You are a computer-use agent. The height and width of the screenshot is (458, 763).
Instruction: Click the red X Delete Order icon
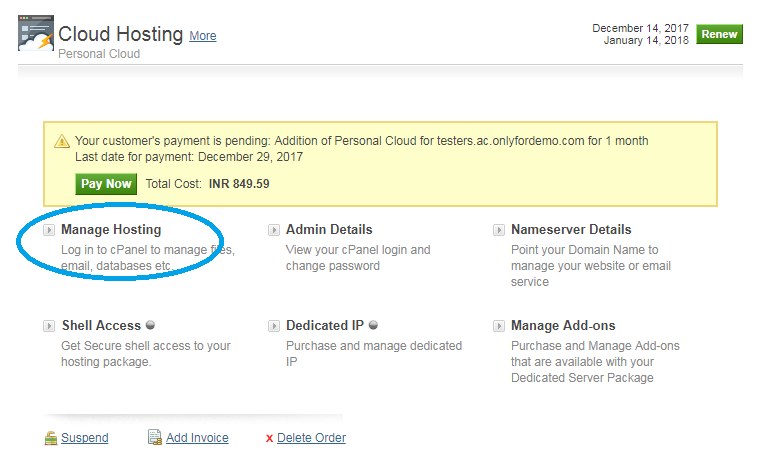pos(269,439)
